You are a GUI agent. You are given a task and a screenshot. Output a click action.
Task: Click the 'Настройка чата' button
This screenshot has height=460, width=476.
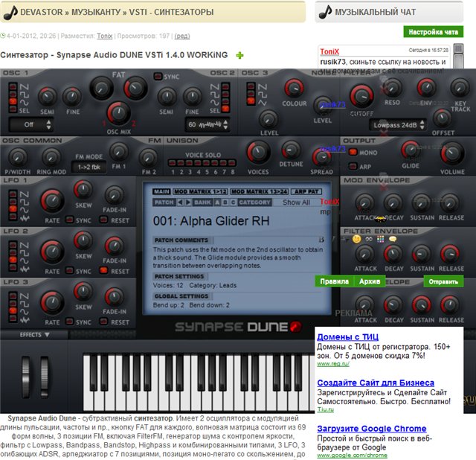coord(433,32)
